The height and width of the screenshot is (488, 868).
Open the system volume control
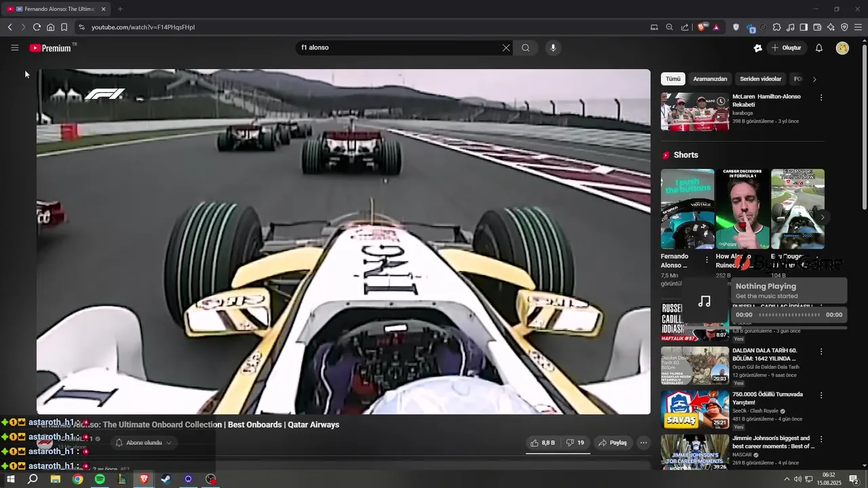[x=798, y=479]
